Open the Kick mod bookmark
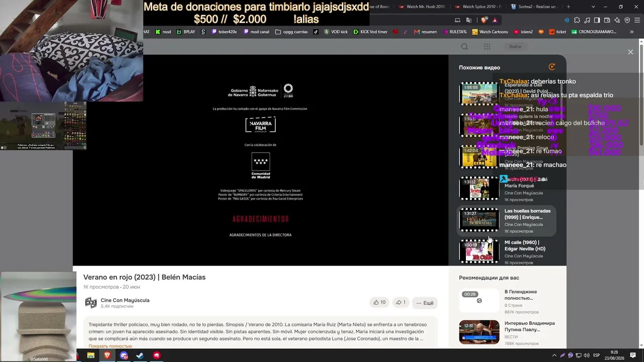The width and height of the screenshot is (644, 362). click(163, 32)
